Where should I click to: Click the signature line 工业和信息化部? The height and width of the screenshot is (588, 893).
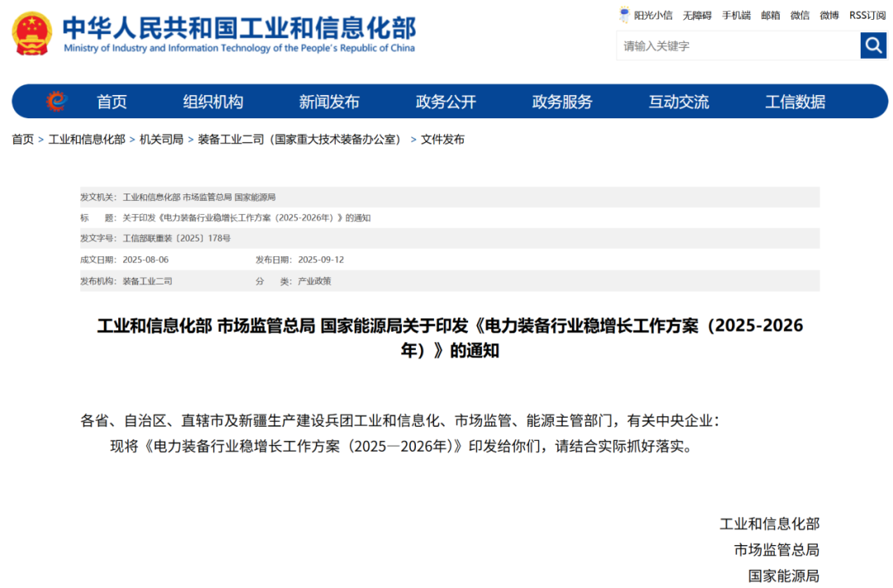click(x=770, y=524)
